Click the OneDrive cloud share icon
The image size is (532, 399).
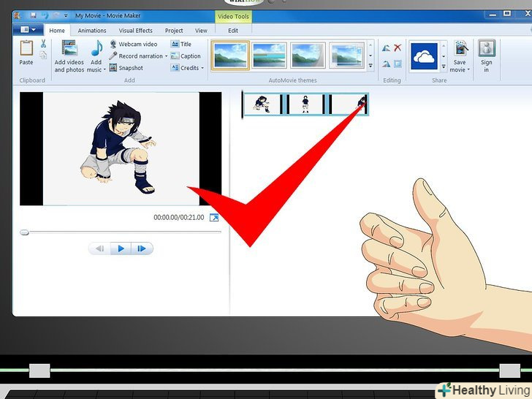pyautogui.click(x=424, y=56)
